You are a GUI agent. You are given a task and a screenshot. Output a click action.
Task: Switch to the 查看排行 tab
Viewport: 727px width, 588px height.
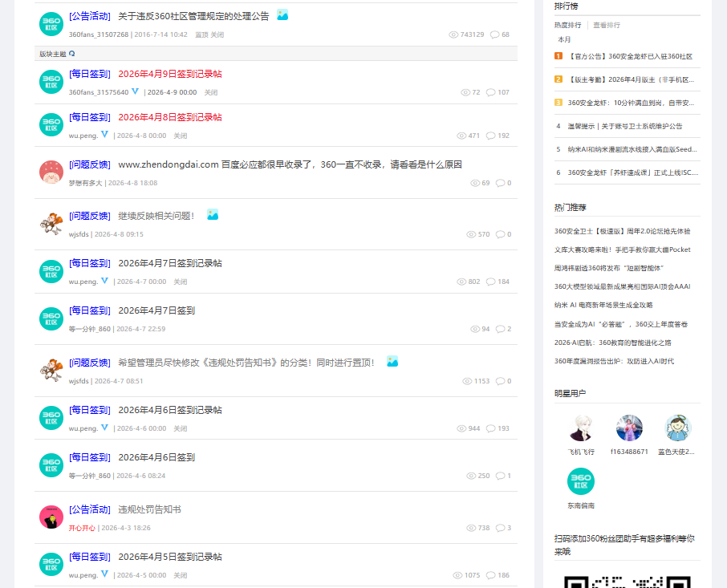coord(607,25)
